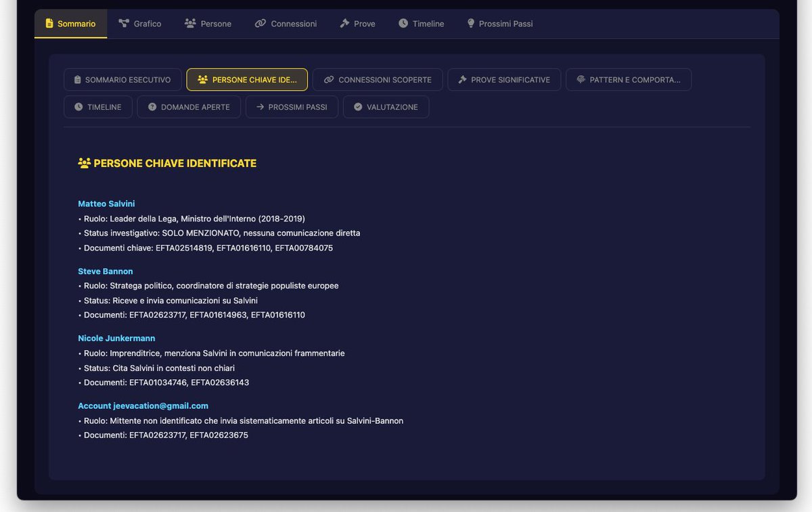The width and height of the screenshot is (812, 512).
Task: Click the Timeline clock icon in top bar
Action: tap(403, 23)
